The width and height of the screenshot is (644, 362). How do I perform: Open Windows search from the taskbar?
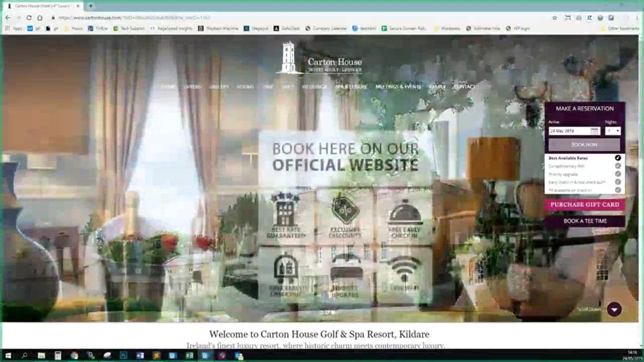24,355
